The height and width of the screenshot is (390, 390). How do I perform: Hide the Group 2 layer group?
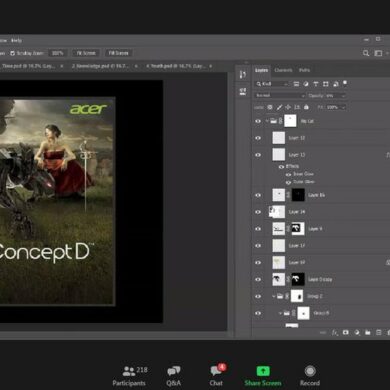point(258,296)
